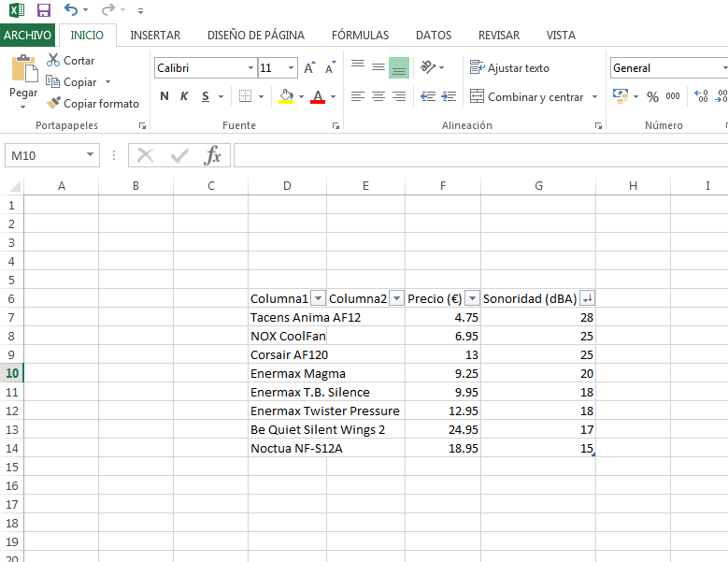
Task: Click the text orientation icon
Action: point(428,68)
